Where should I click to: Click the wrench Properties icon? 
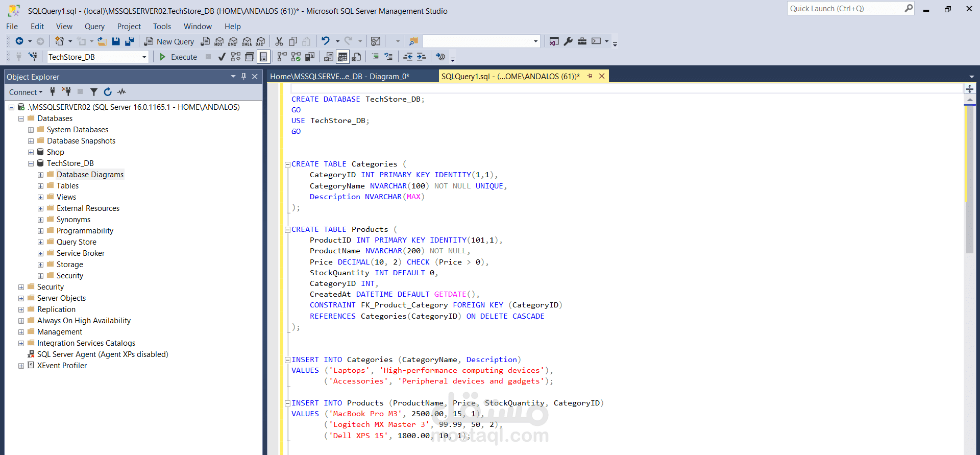pos(568,41)
